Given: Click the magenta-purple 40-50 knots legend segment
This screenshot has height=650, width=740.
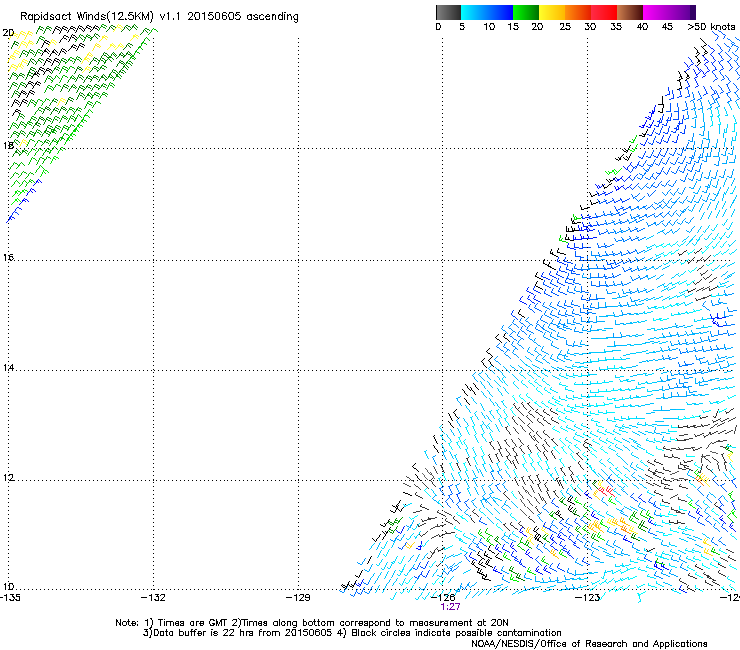Looking at the screenshot, I should (x=669, y=12).
